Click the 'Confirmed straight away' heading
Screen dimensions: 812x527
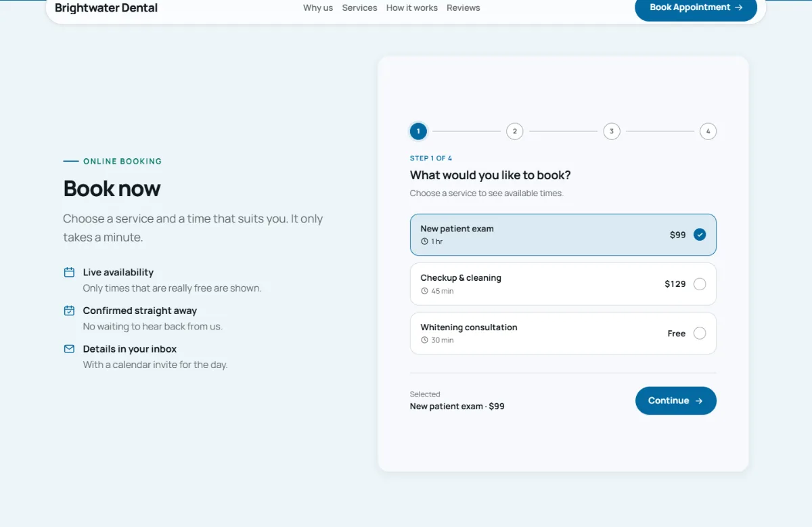140,311
